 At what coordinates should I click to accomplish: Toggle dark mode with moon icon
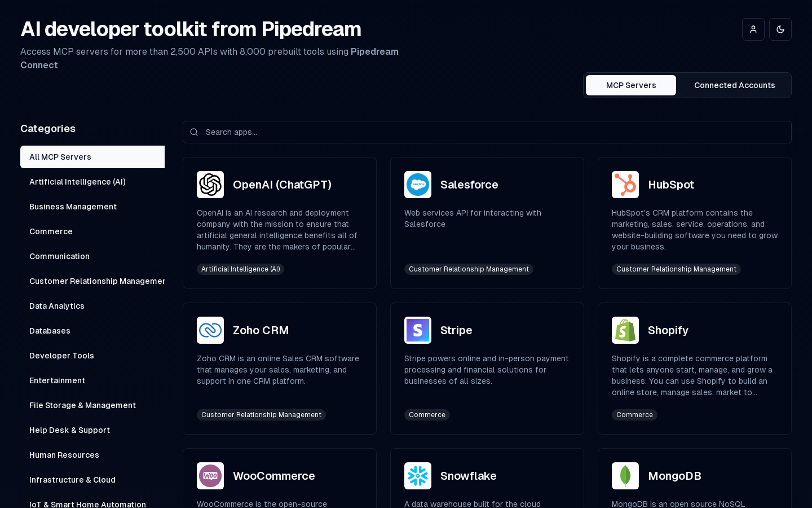[780, 29]
